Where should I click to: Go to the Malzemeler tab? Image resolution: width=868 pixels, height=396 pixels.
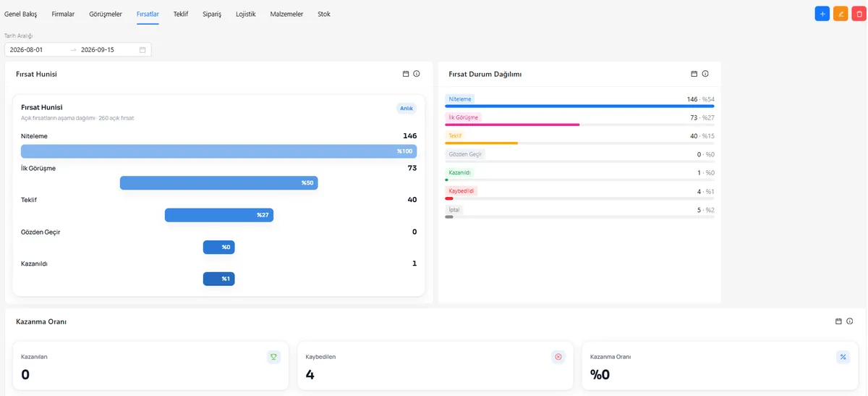click(x=287, y=14)
